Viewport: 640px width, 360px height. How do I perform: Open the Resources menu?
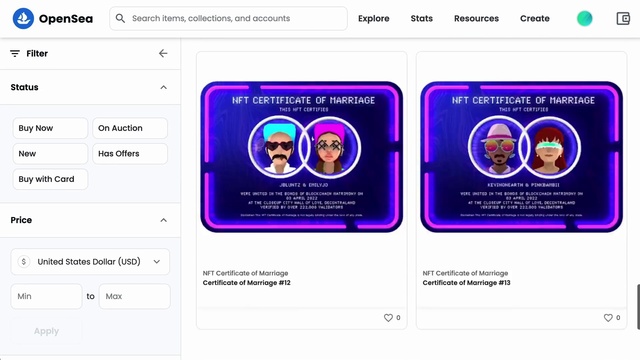pos(476,18)
